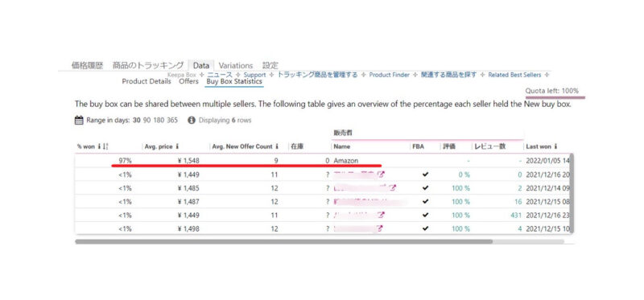
Task: Click the info icon before Displaying 6 rows
Action: point(192,121)
